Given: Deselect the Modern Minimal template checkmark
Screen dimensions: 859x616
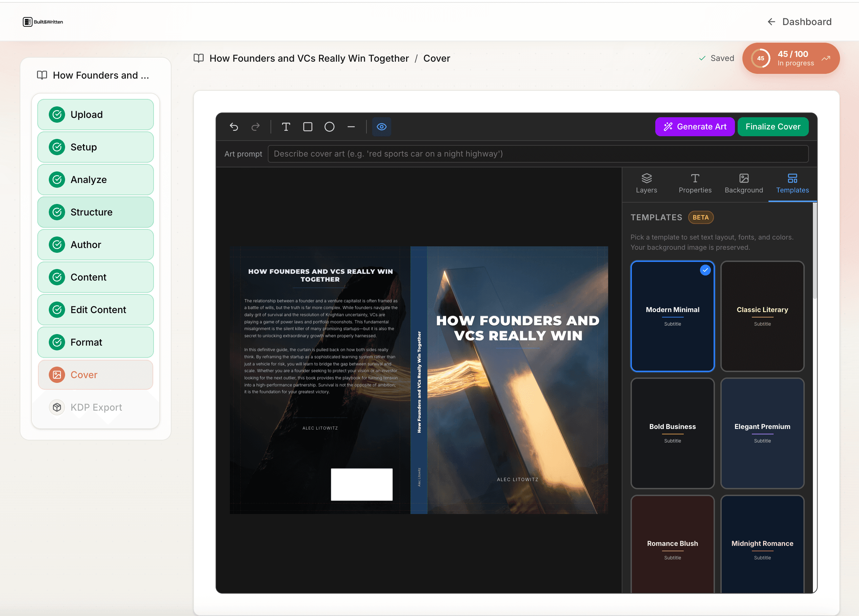Looking at the screenshot, I should (x=705, y=270).
